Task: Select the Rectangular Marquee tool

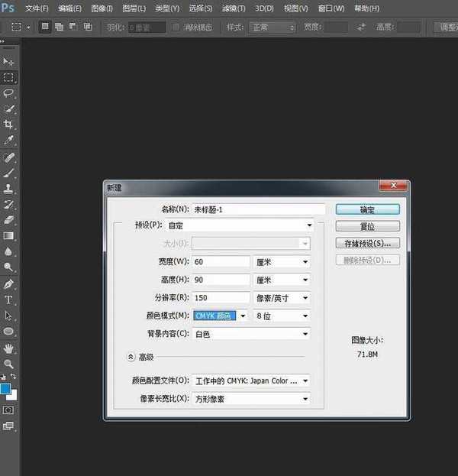Action: (x=9, y=77)
